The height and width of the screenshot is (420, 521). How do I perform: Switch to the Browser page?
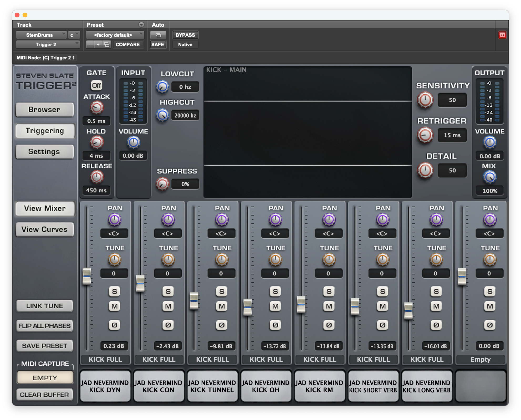point(44,109)
